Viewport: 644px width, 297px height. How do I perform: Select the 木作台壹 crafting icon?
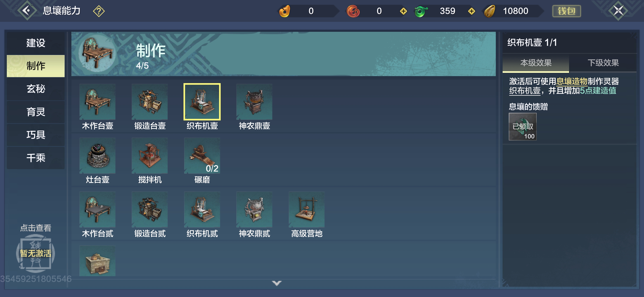tap(97, 102)
